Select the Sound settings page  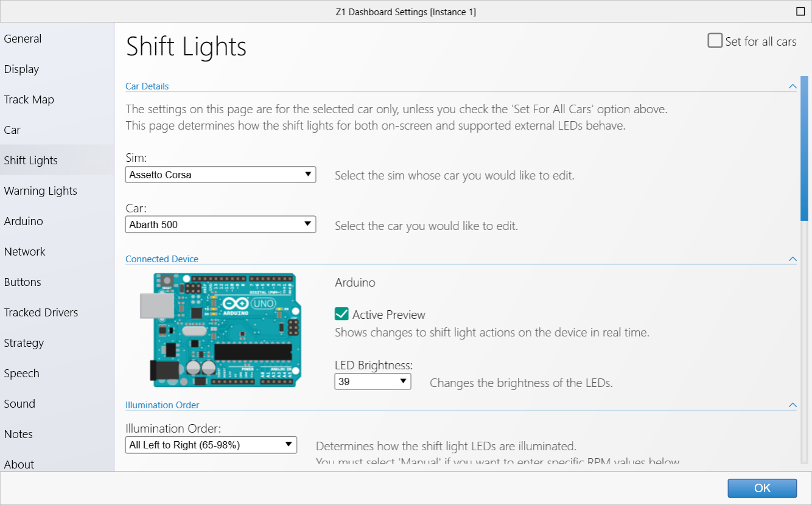(x=19, y=403)
